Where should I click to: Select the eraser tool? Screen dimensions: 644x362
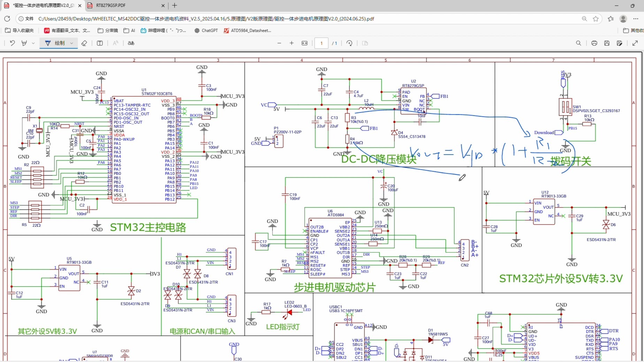click(84, 43)
